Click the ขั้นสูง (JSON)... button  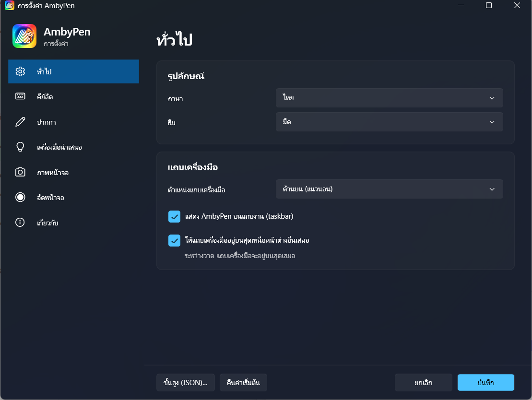tap(186, 383)
